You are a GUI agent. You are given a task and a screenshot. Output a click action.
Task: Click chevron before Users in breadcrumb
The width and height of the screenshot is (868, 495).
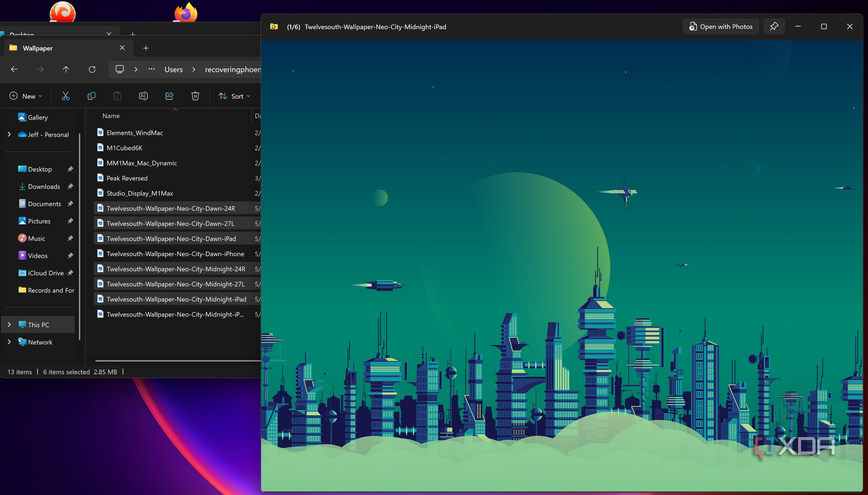click(x=136, y=69)
